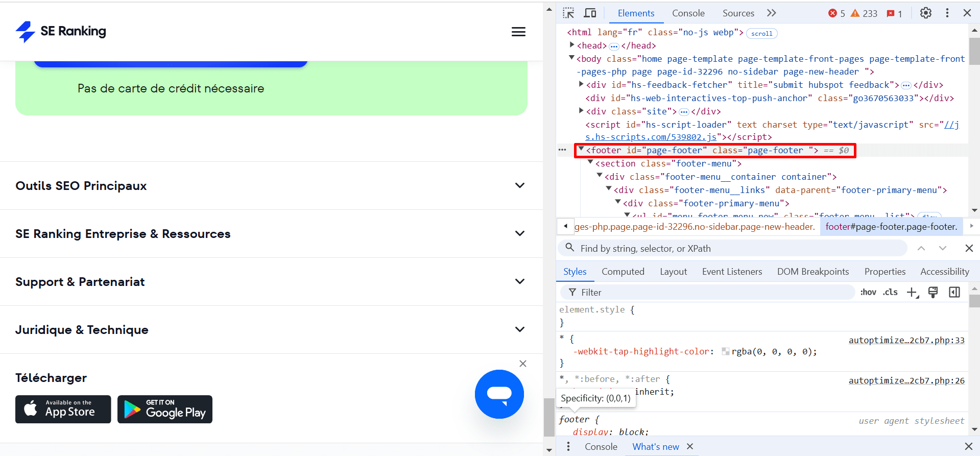Select the drawer Console tab
Image resolution: width=980 pixels, height=456 pixels.
coord(601,447)
